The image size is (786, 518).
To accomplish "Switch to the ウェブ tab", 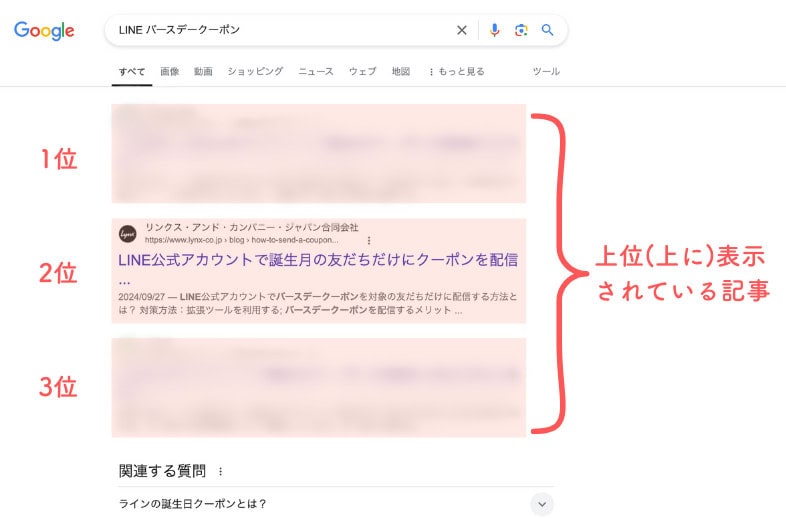I will [362, 72].
